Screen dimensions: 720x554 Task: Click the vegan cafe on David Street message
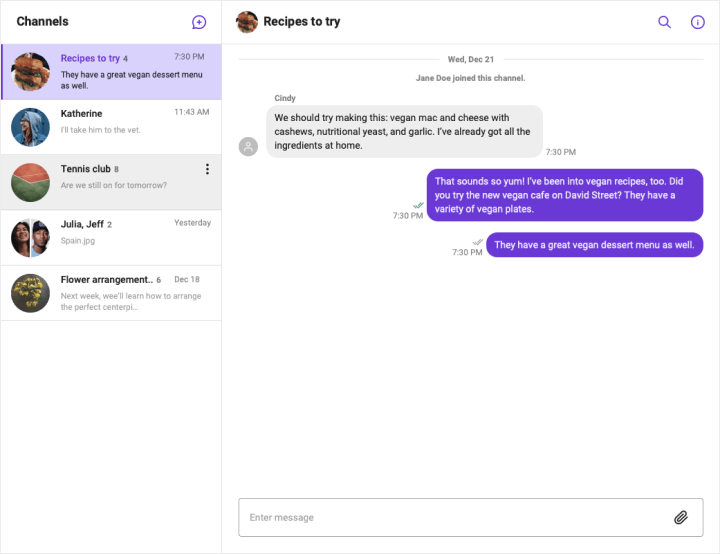565,195
